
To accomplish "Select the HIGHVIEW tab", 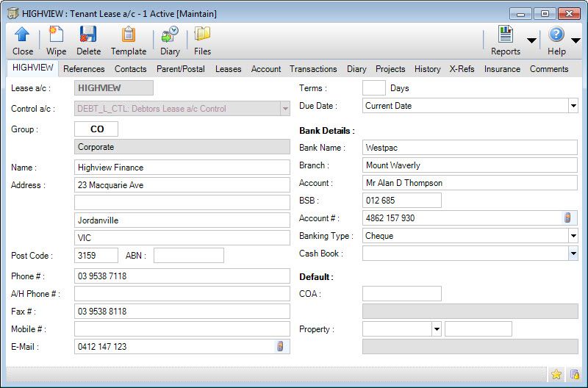I will point(32,68).
